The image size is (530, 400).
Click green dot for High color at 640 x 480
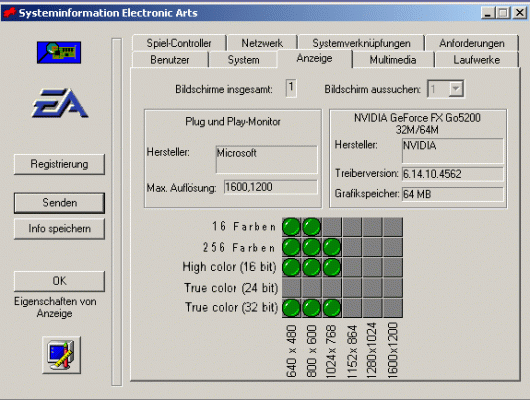click(x=291, y=267)
